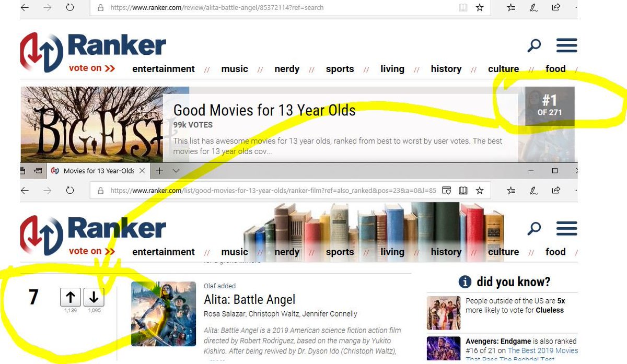Share the page from the bottom browser window

(556, 191)
